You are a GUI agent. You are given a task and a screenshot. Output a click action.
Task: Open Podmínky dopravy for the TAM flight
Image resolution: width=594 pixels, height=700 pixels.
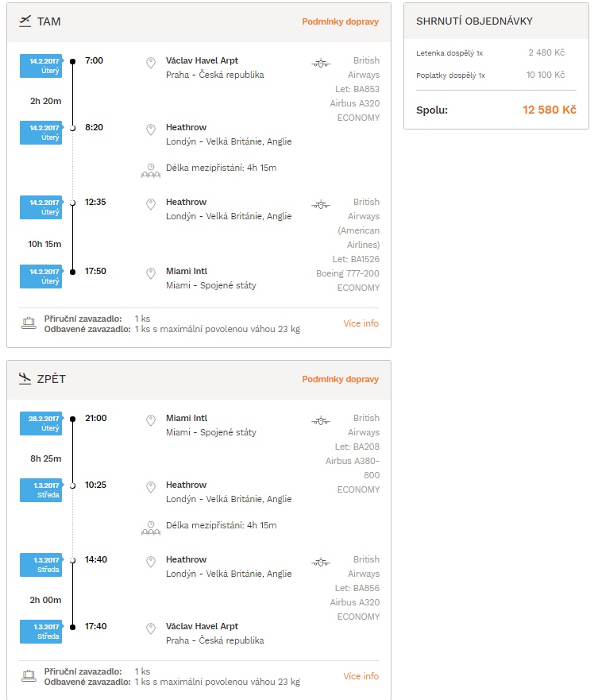[x=340, y=21]
